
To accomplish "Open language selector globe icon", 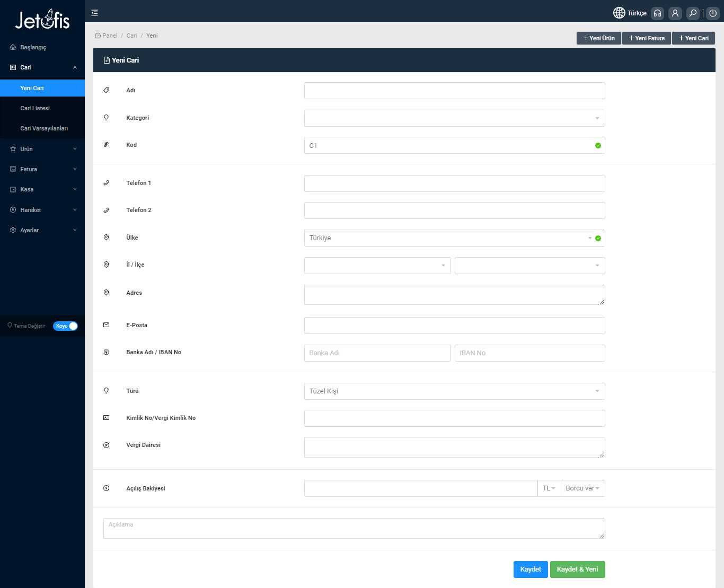I will pyautogui.click(x=619, y=13).
